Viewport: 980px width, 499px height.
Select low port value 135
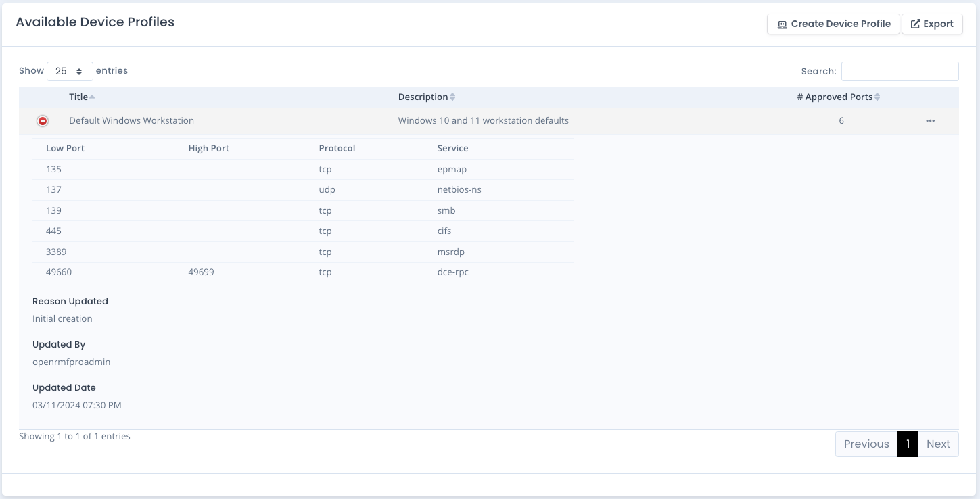(53, 169)
